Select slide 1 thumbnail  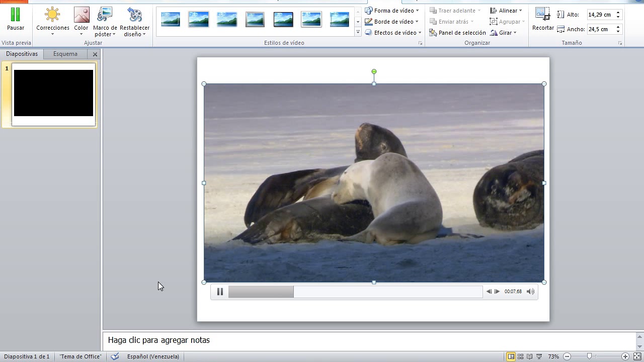(53, 94)
